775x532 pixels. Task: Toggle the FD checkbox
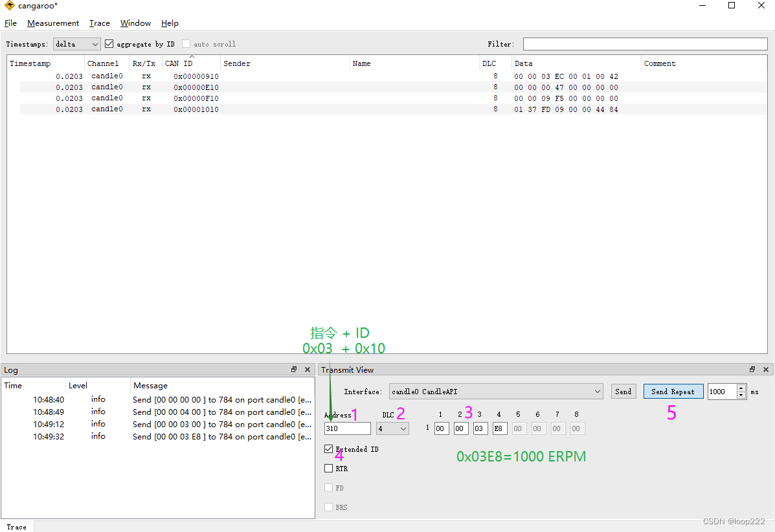(329, 488)
